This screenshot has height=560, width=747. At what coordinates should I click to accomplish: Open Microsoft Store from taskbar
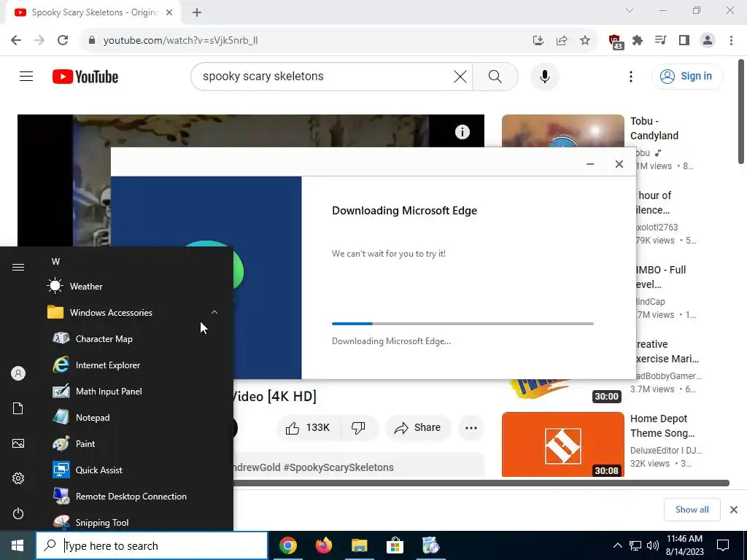395,545
